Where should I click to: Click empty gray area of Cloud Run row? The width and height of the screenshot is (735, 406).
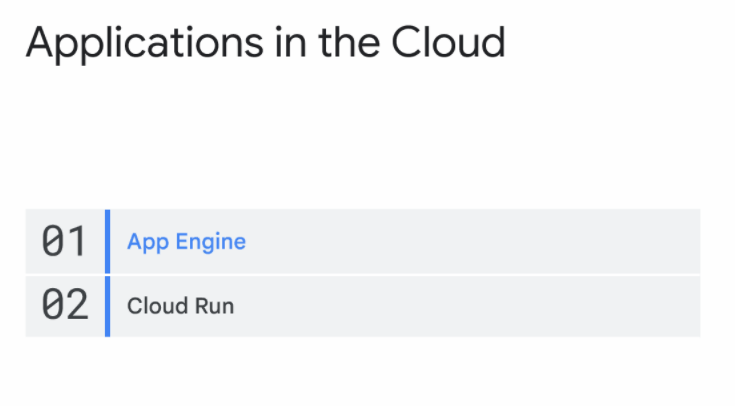point(469,306)
